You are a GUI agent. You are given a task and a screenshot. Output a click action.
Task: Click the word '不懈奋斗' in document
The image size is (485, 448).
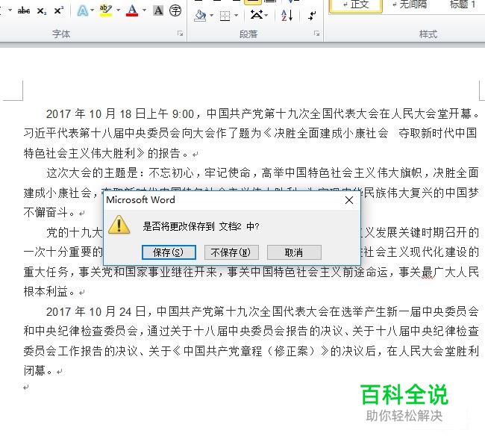click(46, 212)
